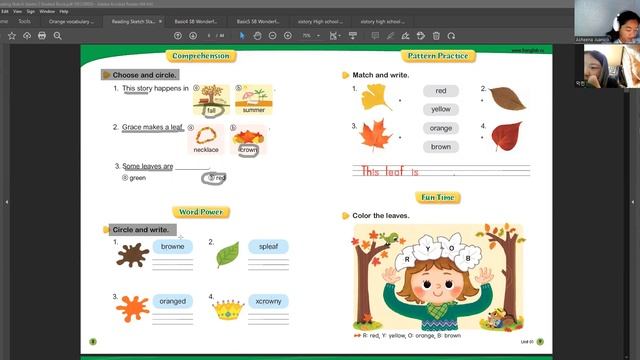Click the top participant video thumbnail
The height and width of the screenshot is (360, 640).
(607, 21)
